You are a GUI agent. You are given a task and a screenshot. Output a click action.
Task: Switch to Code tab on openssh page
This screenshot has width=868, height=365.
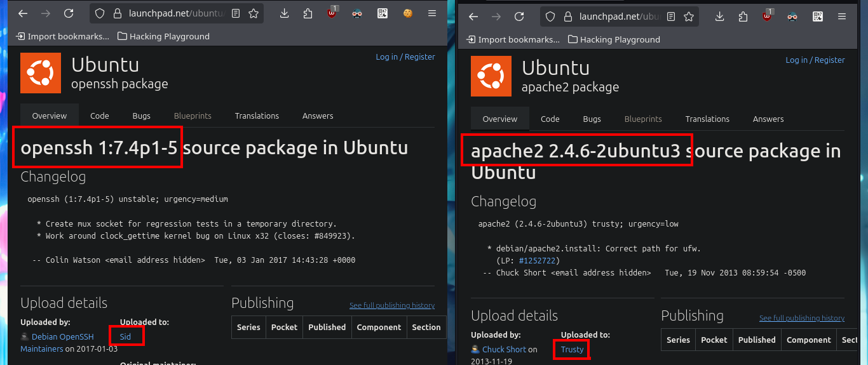pyautogui.click(x=99, y=116)
